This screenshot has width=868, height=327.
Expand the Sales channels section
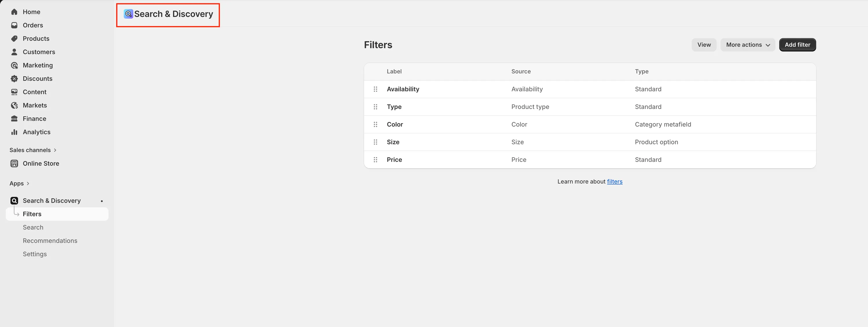tap(33, 150)
